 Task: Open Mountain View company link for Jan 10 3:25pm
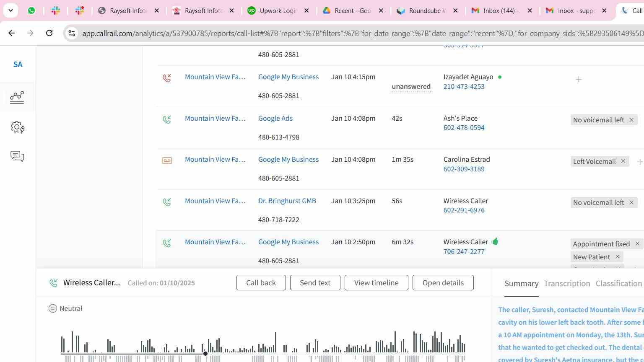[x=215, y=201]
